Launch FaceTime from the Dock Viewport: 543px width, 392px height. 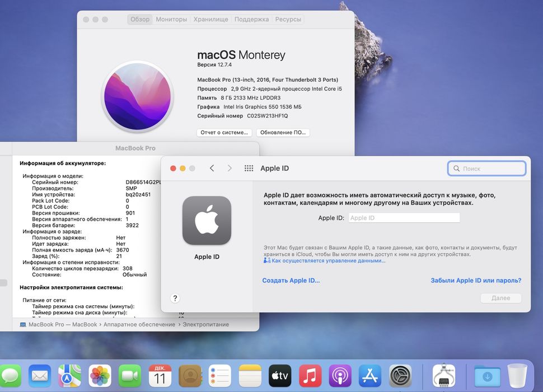(129, 376)
